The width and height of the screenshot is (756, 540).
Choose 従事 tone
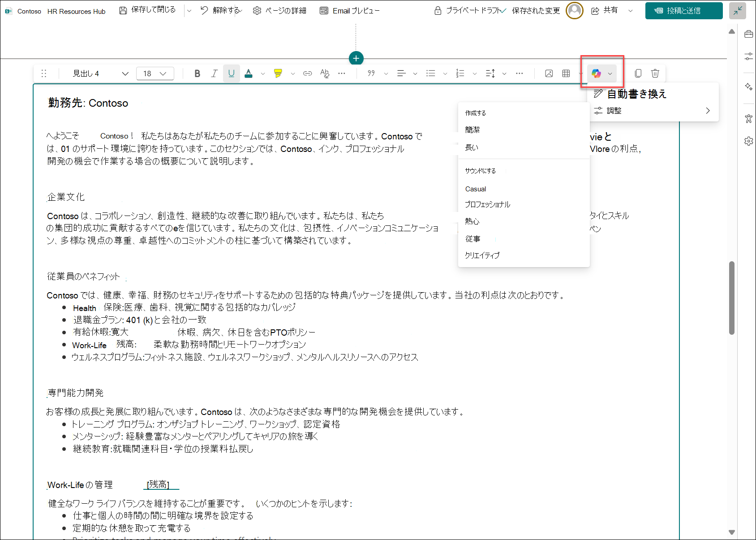(524, 239)
